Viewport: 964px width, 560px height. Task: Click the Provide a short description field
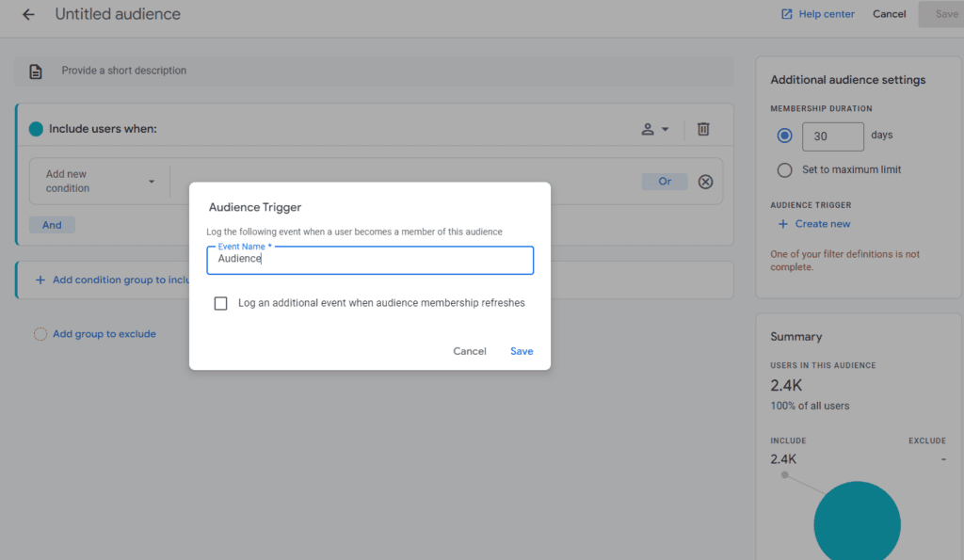[374, 71]
